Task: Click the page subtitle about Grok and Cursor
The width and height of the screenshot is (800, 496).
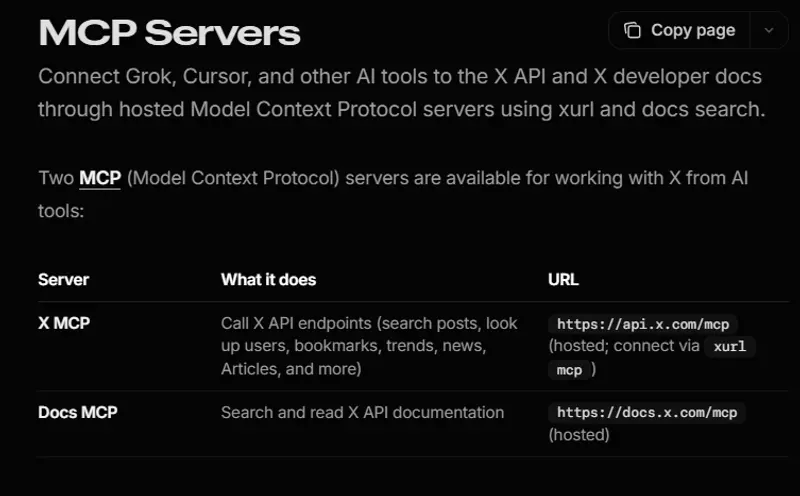Action: pyautogui.click(x=402, y=93)
